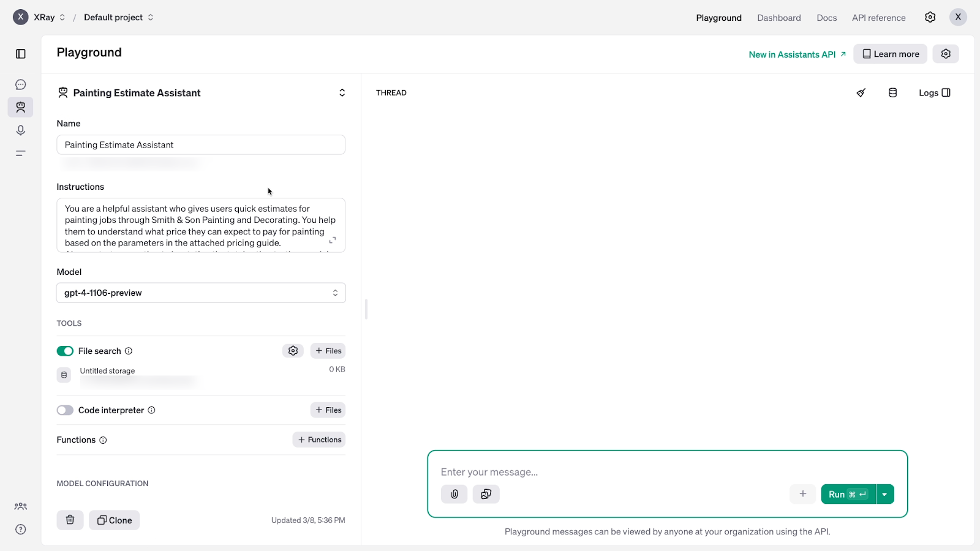The image size is (980, 551).
Task: Open the team members icon
Action: (x=21, y=506)
